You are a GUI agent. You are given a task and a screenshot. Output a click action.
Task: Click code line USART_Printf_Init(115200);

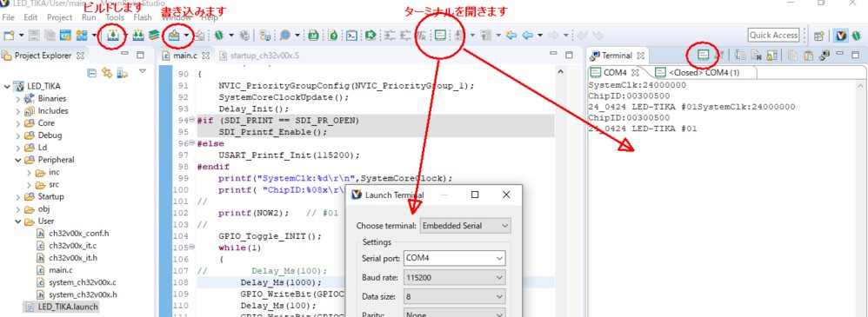(x=289, y=155)
